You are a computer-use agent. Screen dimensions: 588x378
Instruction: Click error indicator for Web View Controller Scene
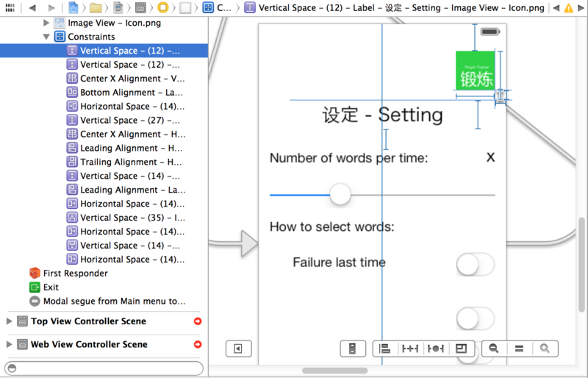tap(198, 345)
